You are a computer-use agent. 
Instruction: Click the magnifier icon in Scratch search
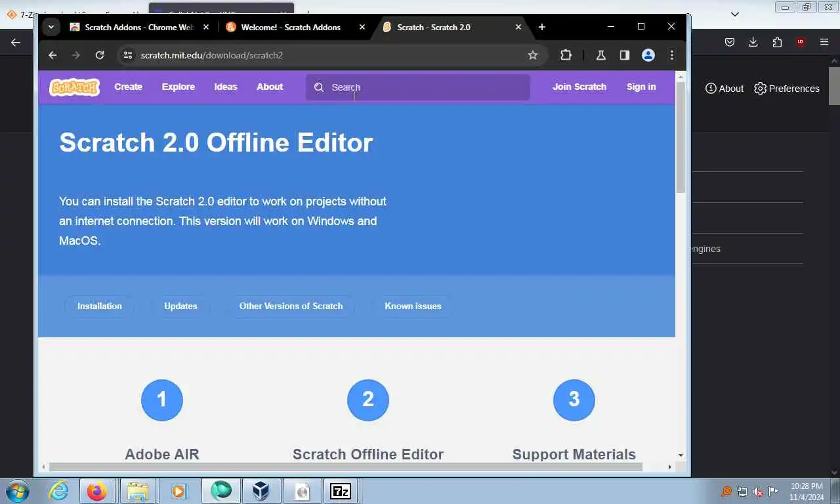(319, 87)
